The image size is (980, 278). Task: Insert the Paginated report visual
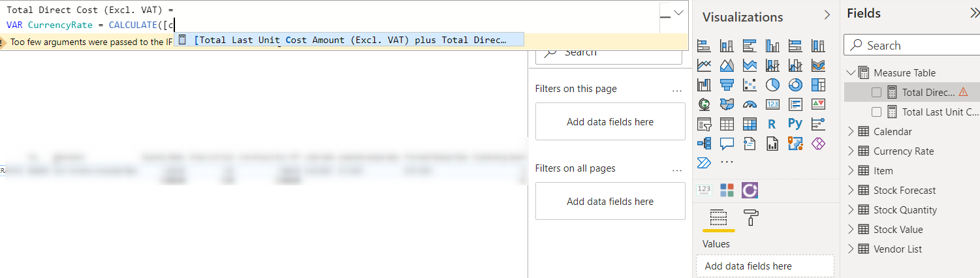point(772,144)
